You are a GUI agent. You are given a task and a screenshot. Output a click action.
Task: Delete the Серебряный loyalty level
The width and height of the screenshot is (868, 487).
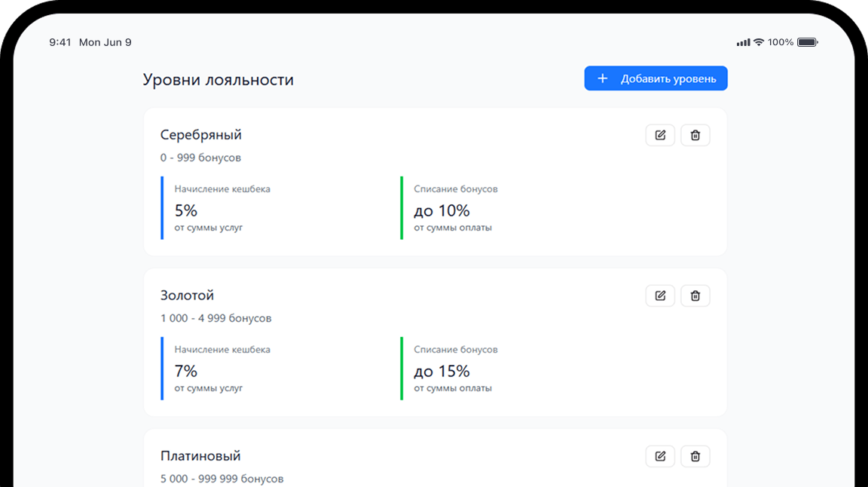tap(695, 135)
